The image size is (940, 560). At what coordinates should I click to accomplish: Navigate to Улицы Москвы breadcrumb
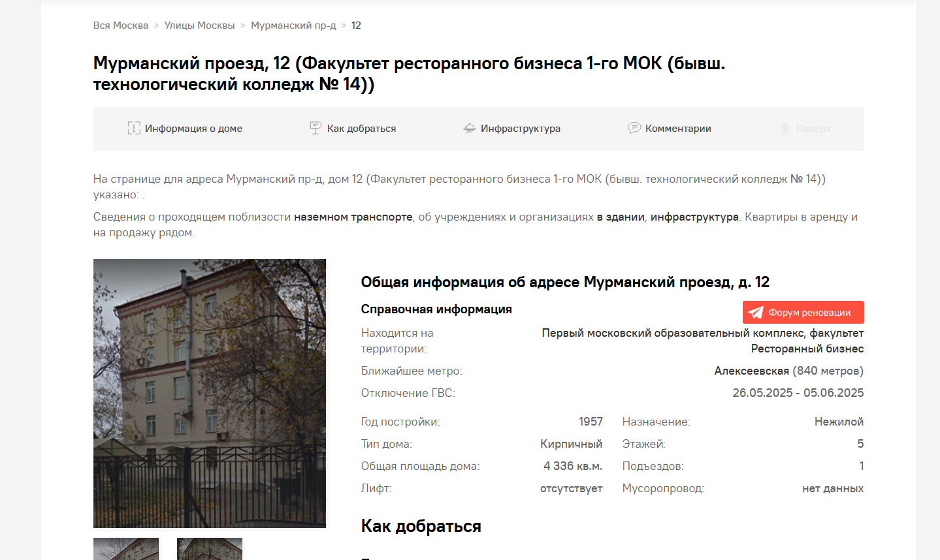(199, 25)
